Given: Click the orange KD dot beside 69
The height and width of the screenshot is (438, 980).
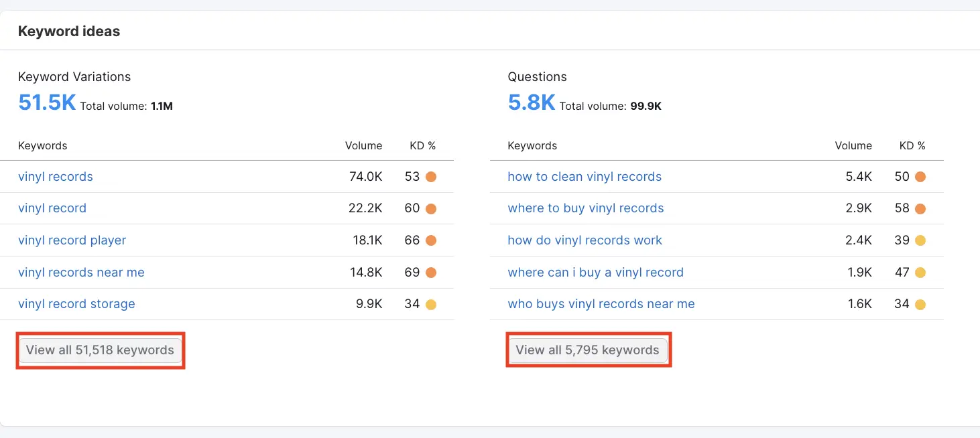Looking at the screenshot, I should click(x=431, y=273).
